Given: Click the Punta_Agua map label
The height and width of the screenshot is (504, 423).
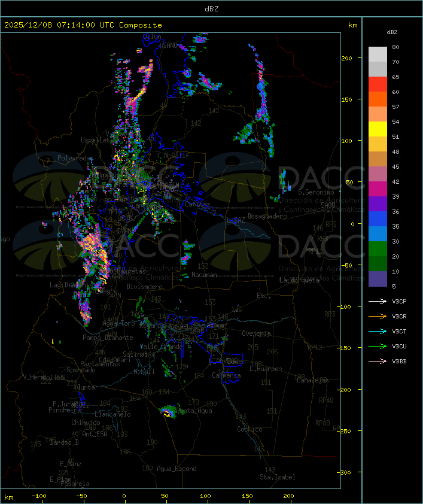Looking at the screenshot, I should pos(194,411).
